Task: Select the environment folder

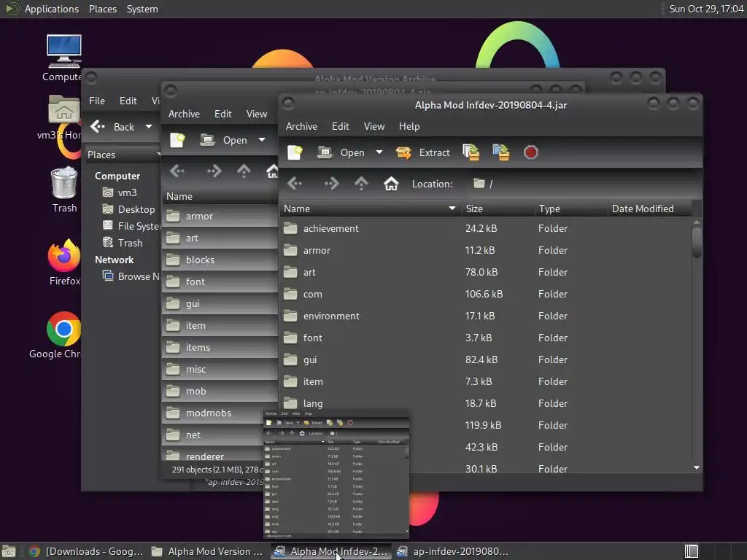Action: (485, 316)
